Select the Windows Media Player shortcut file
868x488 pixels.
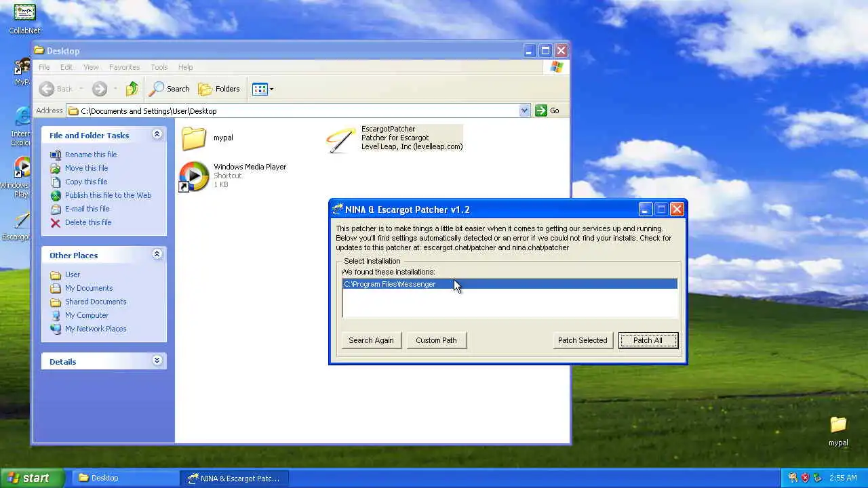coord(233,176)
